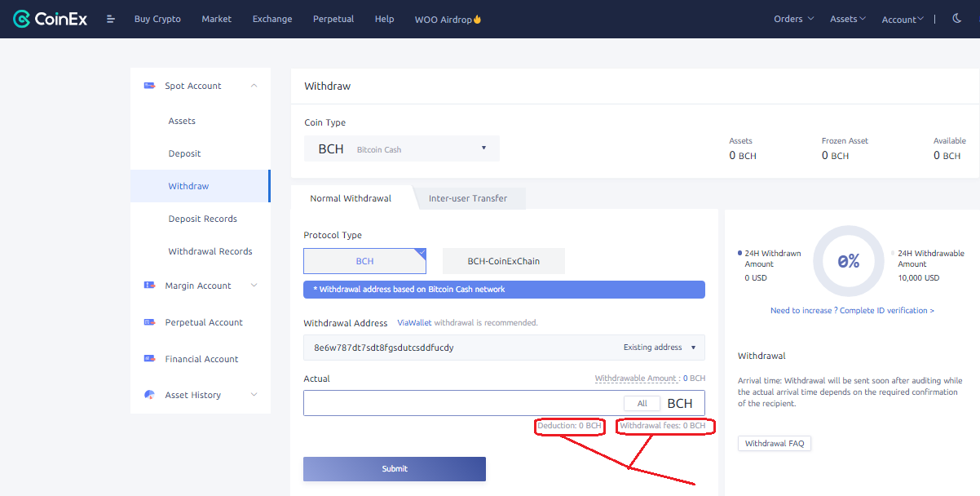
Task: Expand the Margin Account section
Action: click(254, 286)
